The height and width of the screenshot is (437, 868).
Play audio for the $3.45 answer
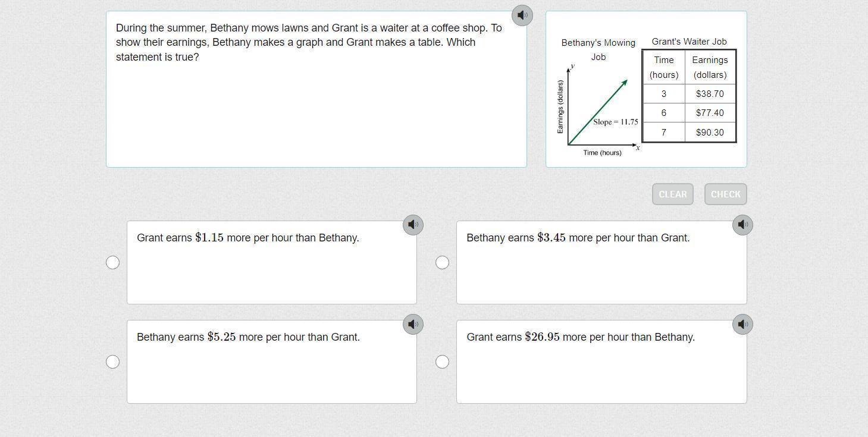pos(742,225)
